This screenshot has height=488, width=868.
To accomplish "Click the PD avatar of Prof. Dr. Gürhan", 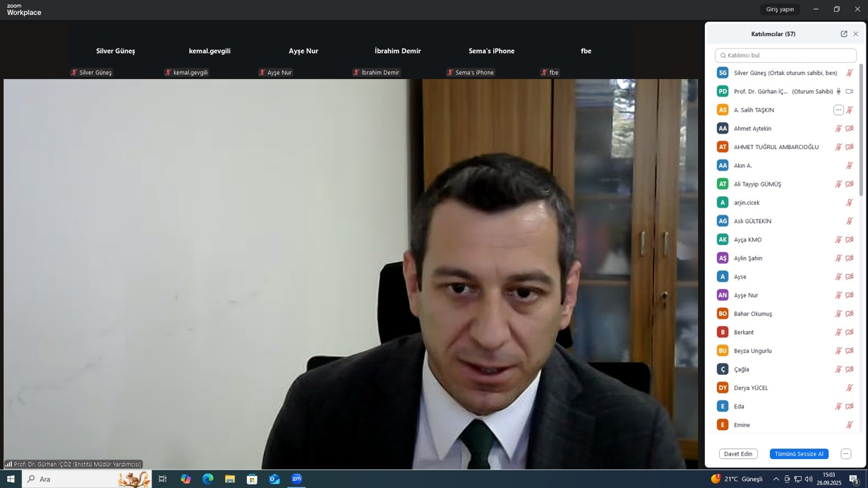I will point(723,92).
